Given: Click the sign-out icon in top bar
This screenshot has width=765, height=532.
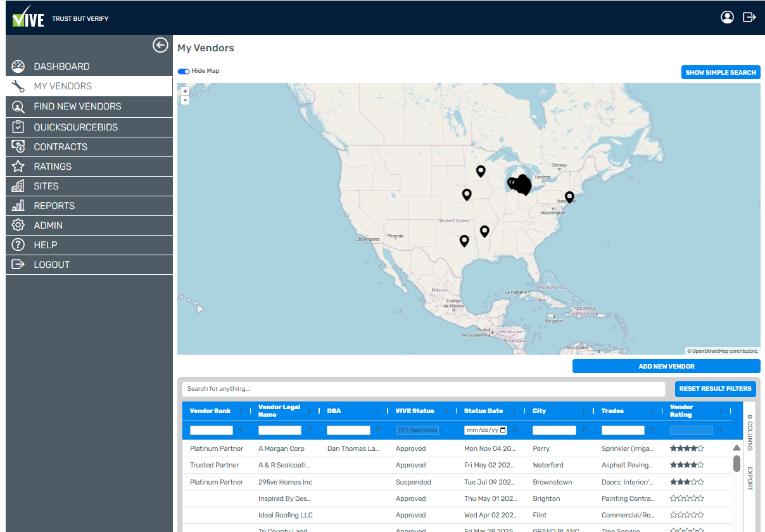Looking at the screenshot, I should pyautogui.click(x=749, y=17).
